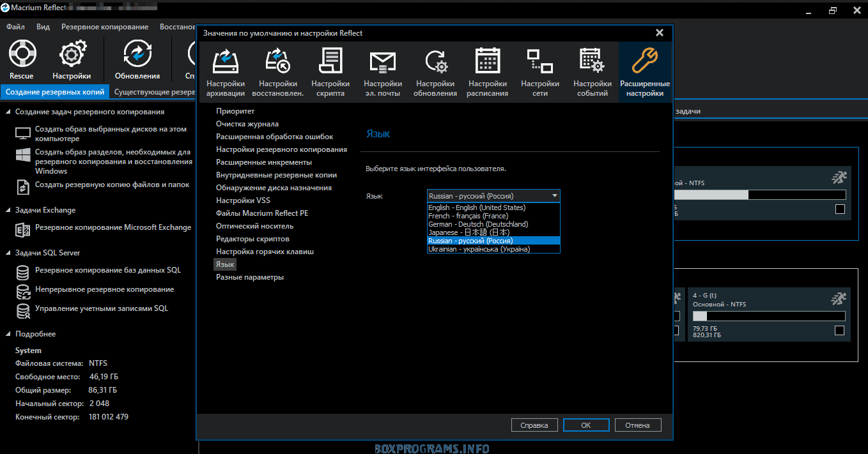This screenshot has height=454, width=868.
Task: Click the SQL accounts management icon
Action: 23,311
